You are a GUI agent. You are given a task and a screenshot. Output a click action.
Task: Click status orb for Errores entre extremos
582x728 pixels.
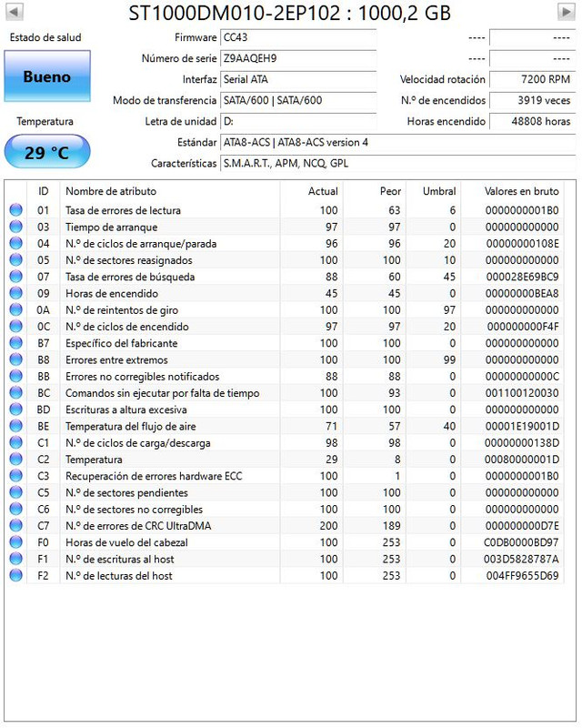tap(15, 359)
